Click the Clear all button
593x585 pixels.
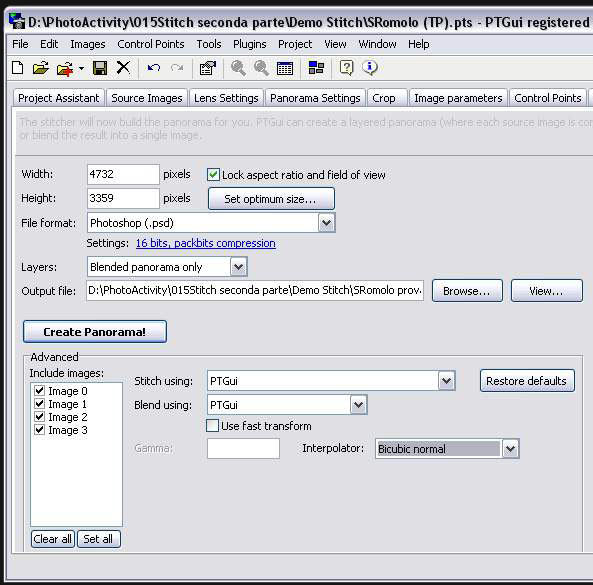tap(53, 538)
